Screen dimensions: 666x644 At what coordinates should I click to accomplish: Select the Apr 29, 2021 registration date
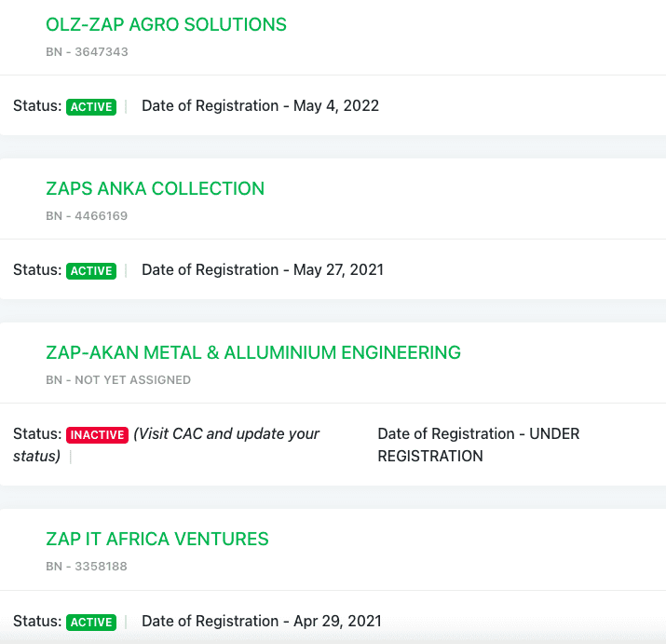(261, 622)
